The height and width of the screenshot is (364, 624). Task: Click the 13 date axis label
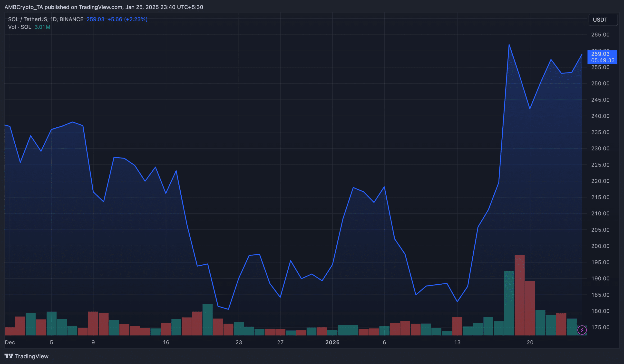[457, 342]
